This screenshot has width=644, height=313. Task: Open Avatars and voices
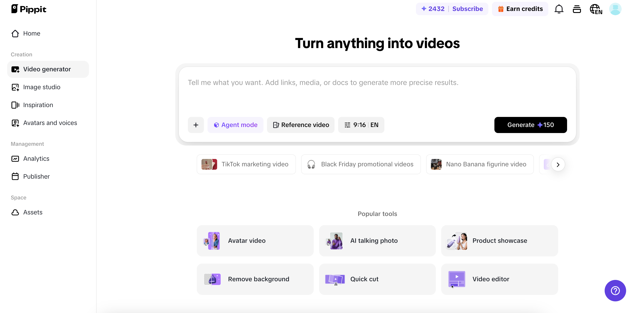click(50, 123)
